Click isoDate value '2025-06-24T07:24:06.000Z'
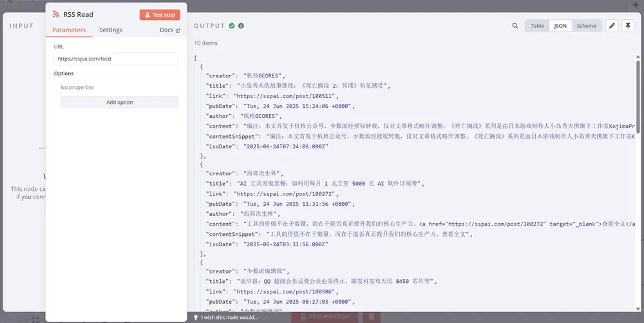The height and width of the screenshot is (323, 644). point(285,146)
